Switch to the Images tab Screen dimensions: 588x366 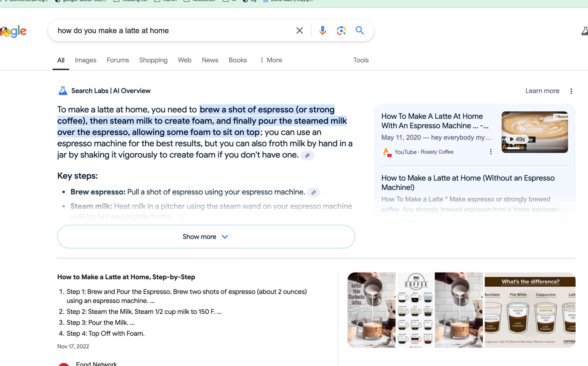pos(85,60)
